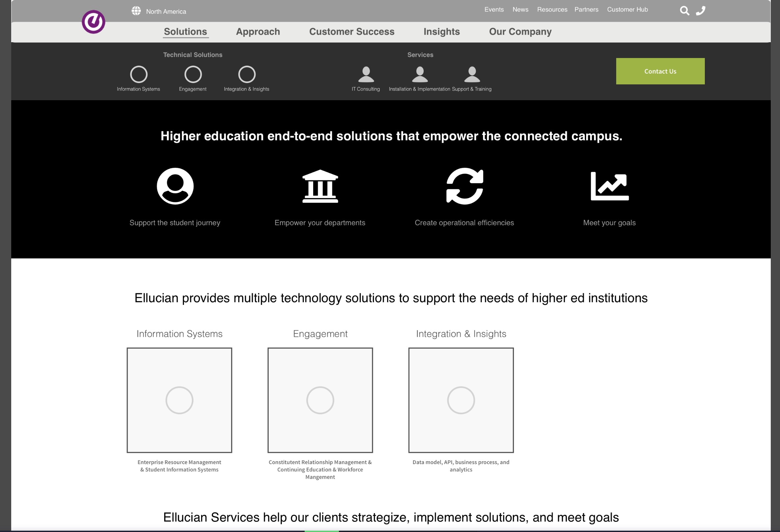Go to Customer Hub
This screenshot has width=780, height=532.
click(627, 10)
